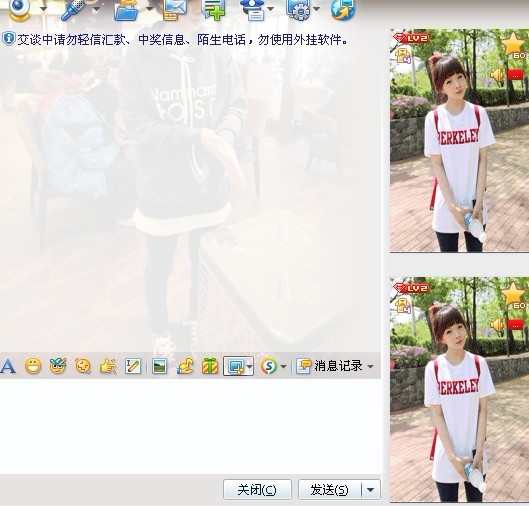Click the insert picture icon

coord(159,366)
